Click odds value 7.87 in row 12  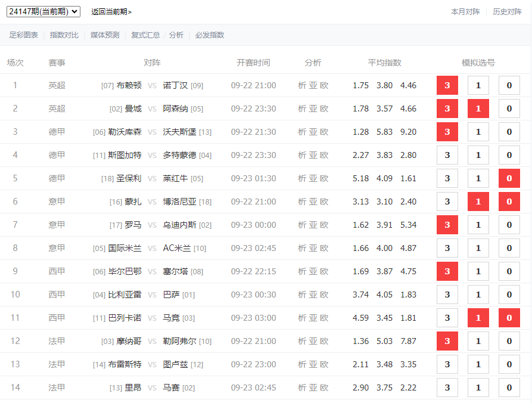point(408,341)
